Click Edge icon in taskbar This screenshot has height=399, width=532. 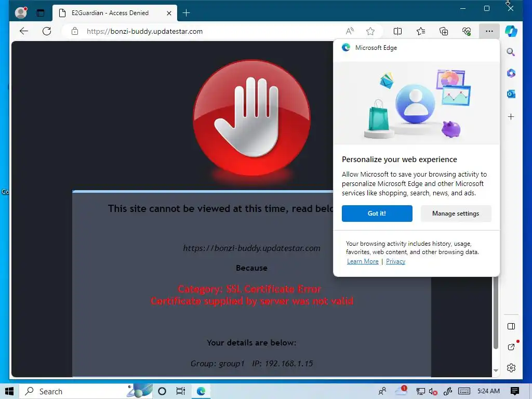point(201,391)
